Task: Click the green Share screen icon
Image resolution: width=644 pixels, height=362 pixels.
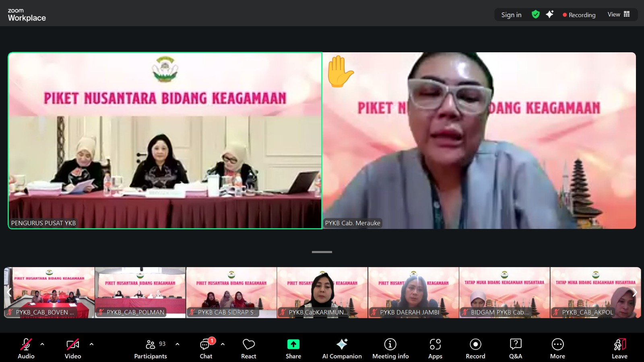Action: (293, 344)
